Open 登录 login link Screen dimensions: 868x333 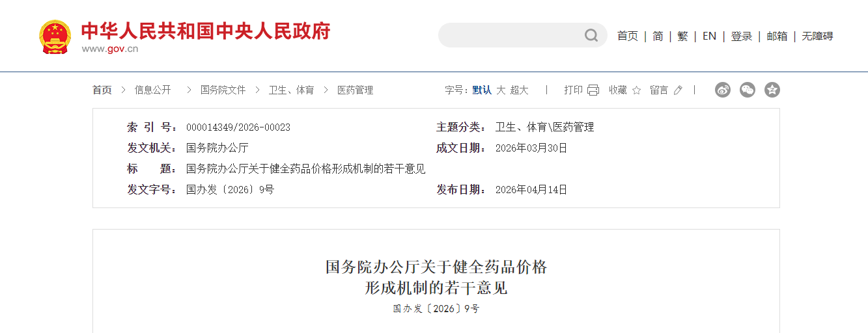pos(742,36)
